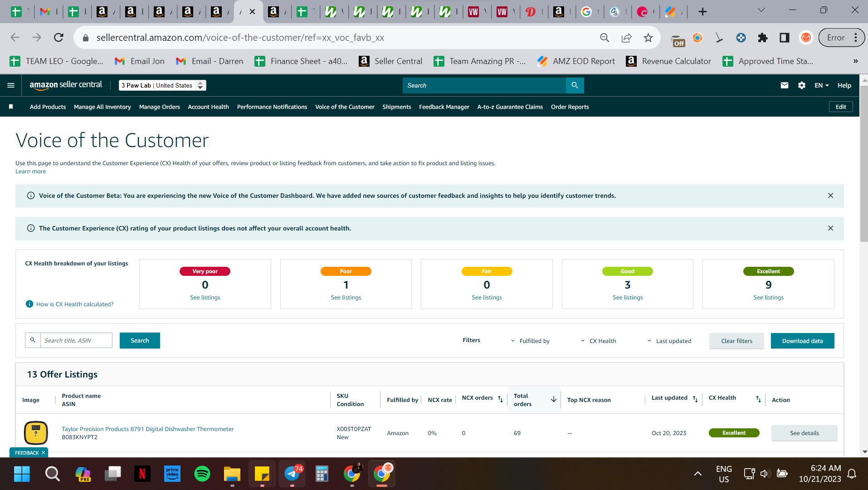Viewport: 868px width, 490px height.
Task: Bookmark this page with the star icon
Action: point(648,38)
